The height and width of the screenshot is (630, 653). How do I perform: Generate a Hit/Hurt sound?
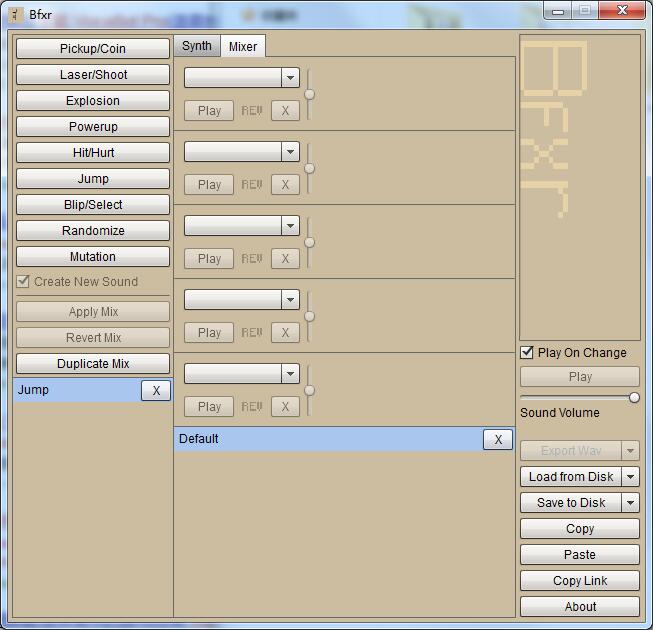[93, 152]
